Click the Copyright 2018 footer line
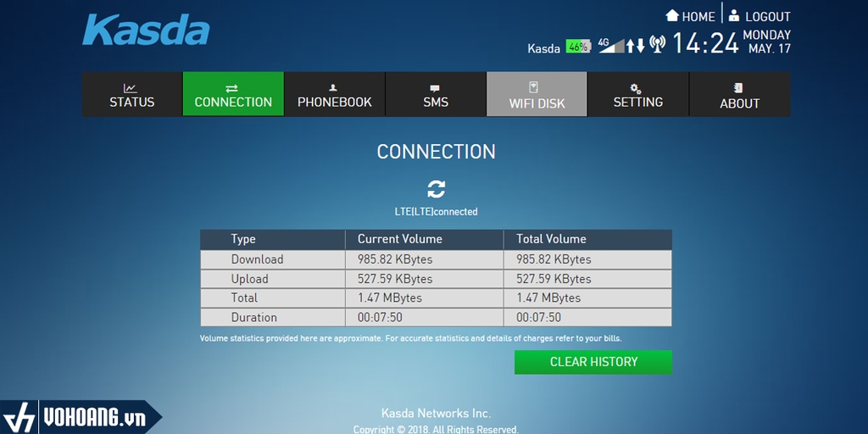 coord(437,430)
